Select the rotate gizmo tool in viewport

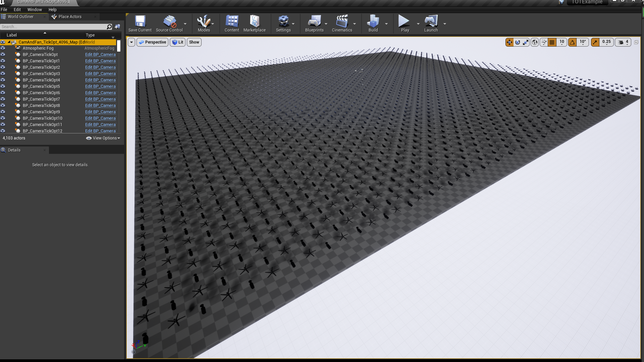518,42
